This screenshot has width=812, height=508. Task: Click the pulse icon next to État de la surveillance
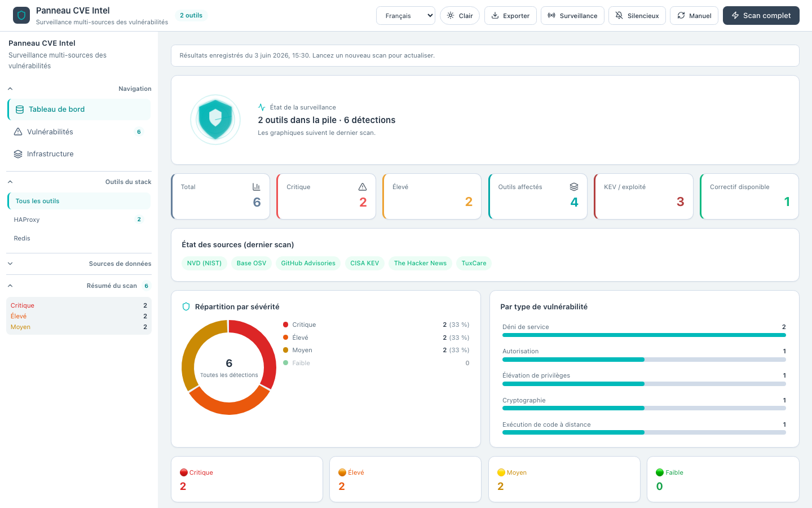[262, 107]
